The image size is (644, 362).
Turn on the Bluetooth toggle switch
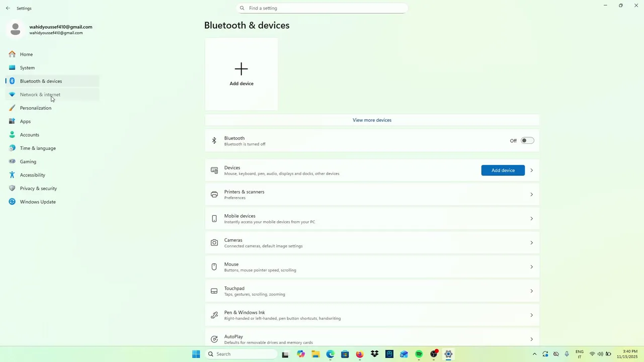click(527, 141)
